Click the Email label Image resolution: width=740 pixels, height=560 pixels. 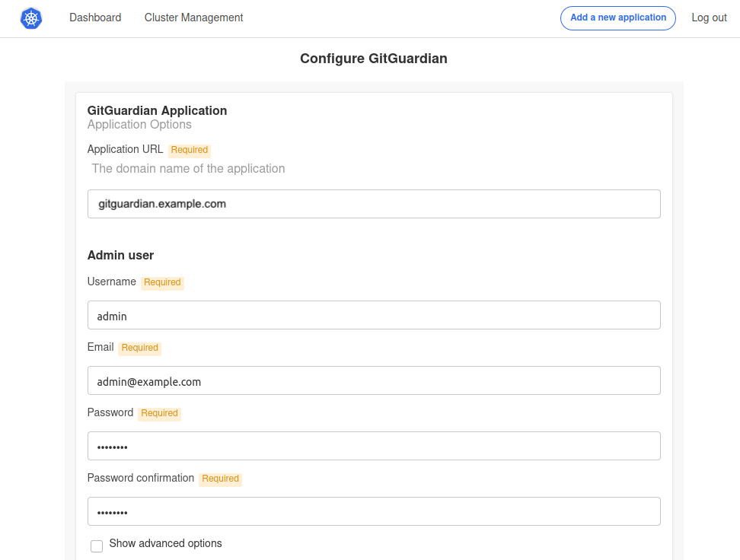point(100,347)
